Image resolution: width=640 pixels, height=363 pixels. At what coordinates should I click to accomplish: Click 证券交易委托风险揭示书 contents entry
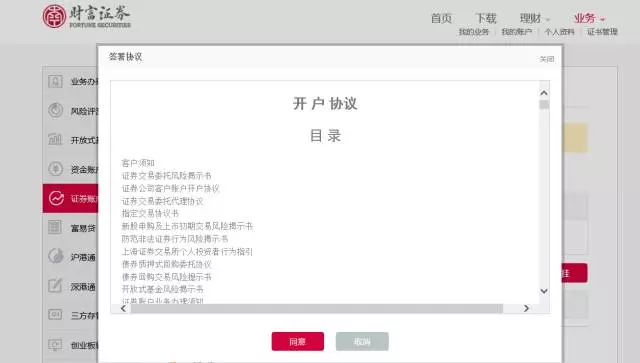coord(167,176)
